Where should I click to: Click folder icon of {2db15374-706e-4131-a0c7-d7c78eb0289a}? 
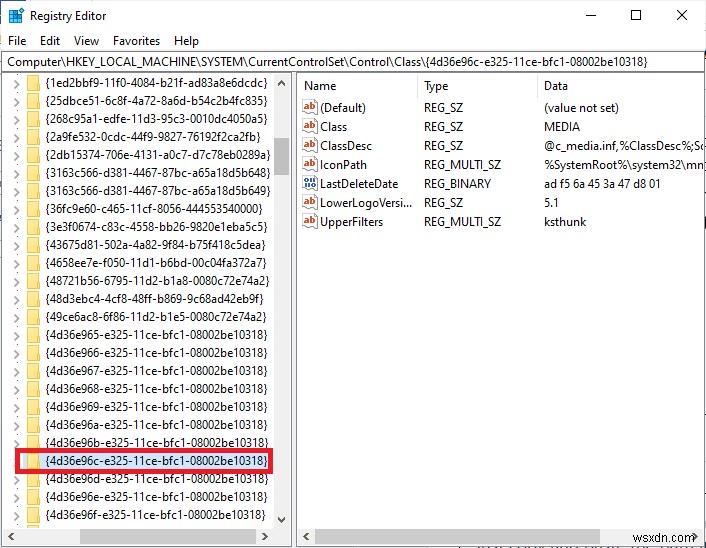click(33, 155)
